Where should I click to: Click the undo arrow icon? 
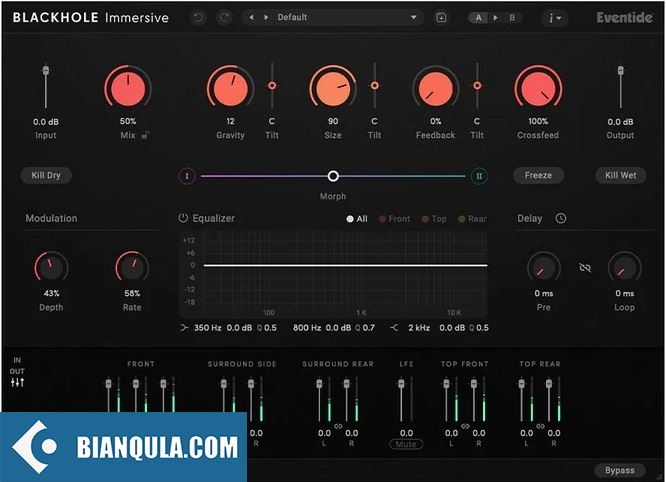point(198,17)
